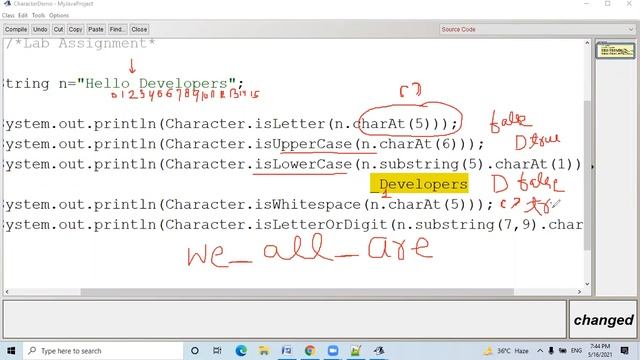Viewport: 640px width, 360px height.
Task: Click the horizontal scrollbar left arrow
Action: tap(7, 292)
